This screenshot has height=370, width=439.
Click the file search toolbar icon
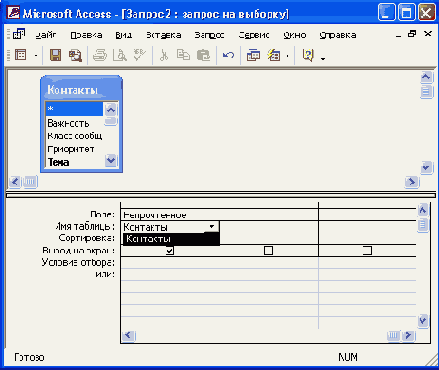[x=75, y=55]
